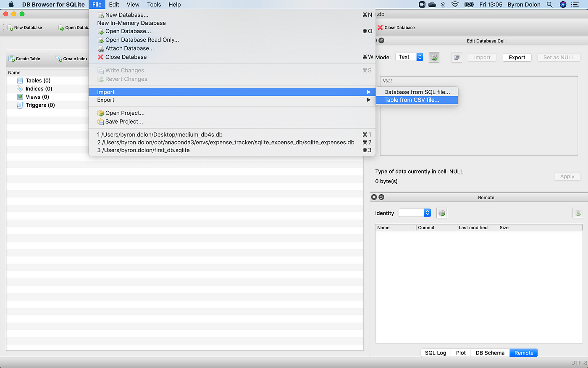Select New In-Memory Database
The height and width of the screenshot is (368, 588).
click(x=232, y=23)
